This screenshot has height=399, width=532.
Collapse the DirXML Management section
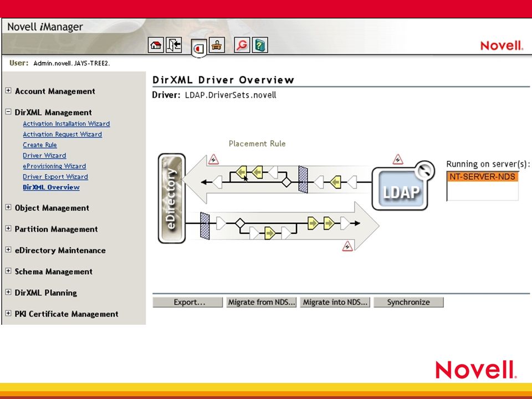click(8, 111)
